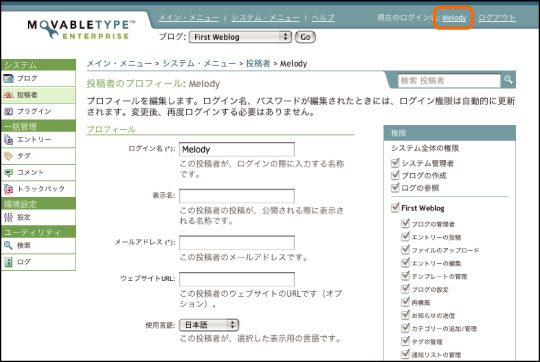Toggle the 通知リストの管理 checkbox

pyautogui.click(x=405, y=354)
